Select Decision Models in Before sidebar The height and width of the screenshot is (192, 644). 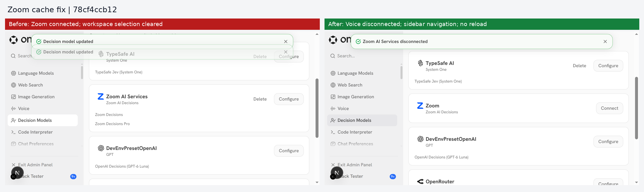pyautogui.click(x=43, y=120)
